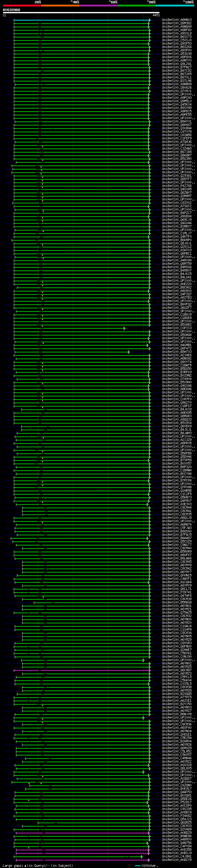This screenshot has height=868, width=197.
Task: Click the white query length ruler bar
Action: coord(81,13)
